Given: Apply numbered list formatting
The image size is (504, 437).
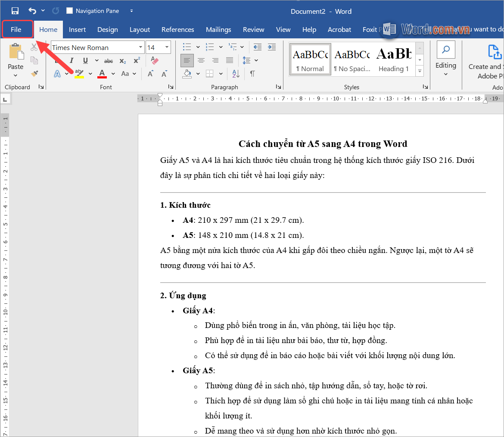Looking at the screenshot, I should pos(210,47).
